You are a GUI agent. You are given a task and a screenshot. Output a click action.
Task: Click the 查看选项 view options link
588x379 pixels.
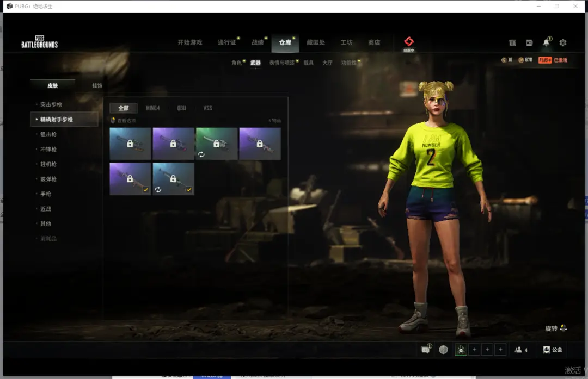(x=126, y=121)
